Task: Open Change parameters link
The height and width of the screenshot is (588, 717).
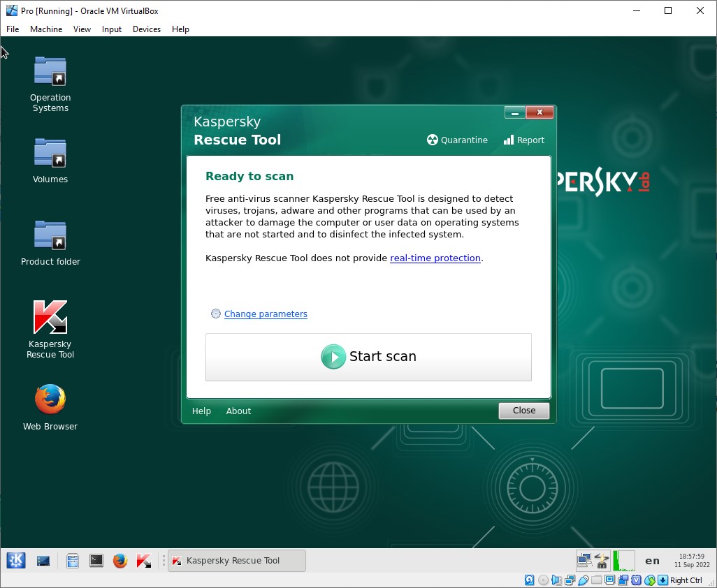Action: tap(266, 314)
